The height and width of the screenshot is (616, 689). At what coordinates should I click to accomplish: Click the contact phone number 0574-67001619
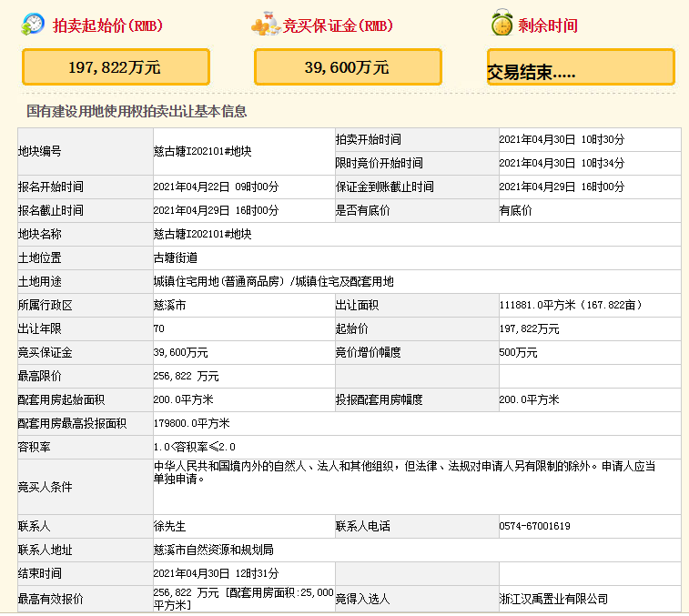coord(535,527)
